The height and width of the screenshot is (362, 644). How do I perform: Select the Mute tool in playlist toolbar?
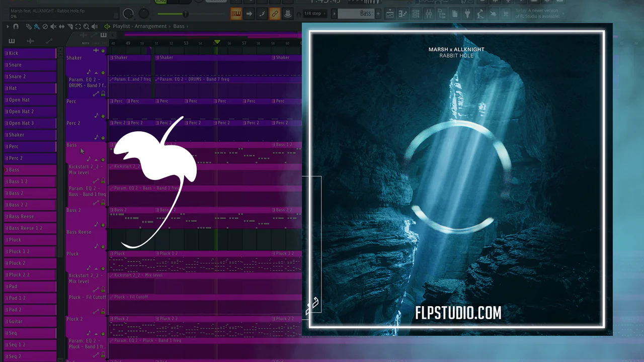pyautogui.click(x=54, y=26)
